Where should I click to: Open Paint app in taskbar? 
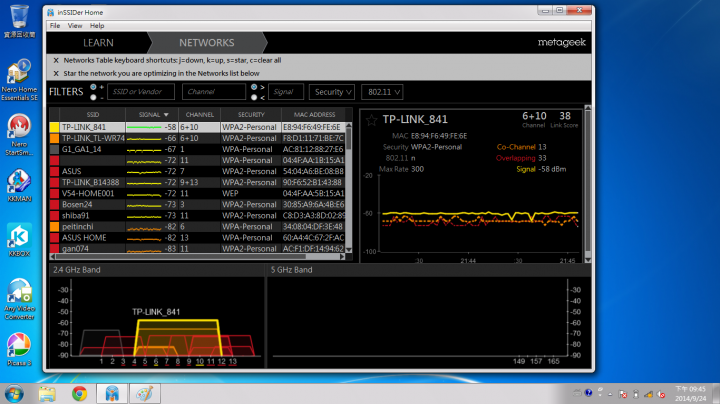144,393
